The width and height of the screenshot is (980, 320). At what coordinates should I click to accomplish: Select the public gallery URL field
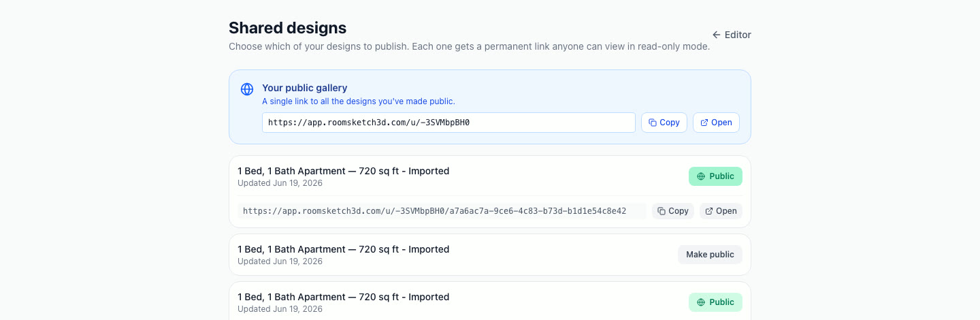click(x=448, y=123)
